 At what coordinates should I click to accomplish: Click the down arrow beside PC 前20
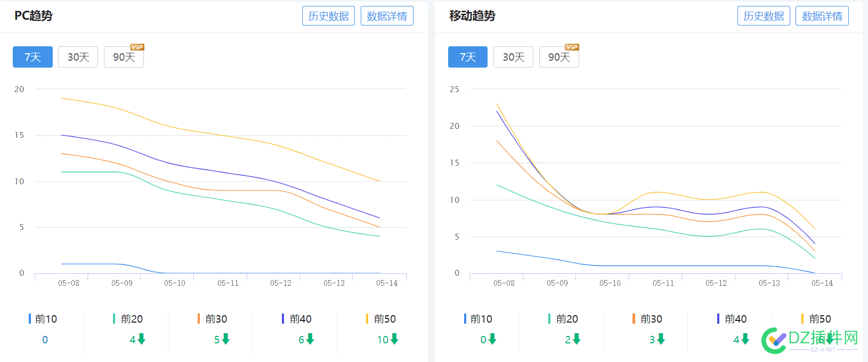point(142,339)
